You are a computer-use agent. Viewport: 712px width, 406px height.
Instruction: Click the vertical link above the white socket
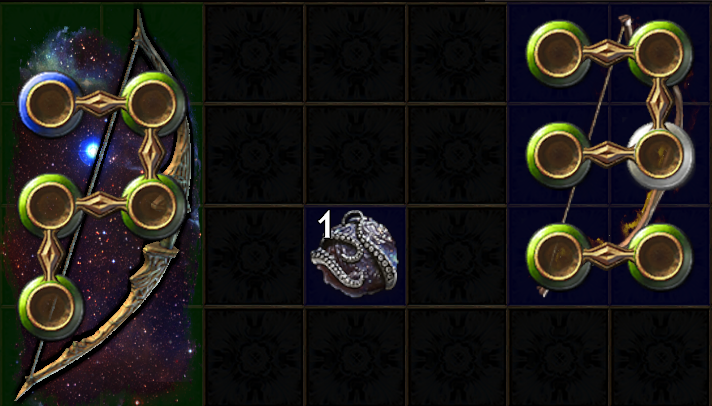point(660,104)
